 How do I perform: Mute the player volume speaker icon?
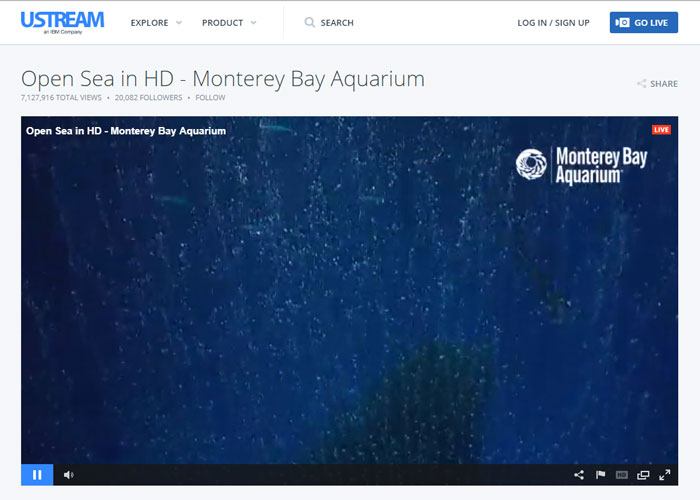click(x=68, y=475)
